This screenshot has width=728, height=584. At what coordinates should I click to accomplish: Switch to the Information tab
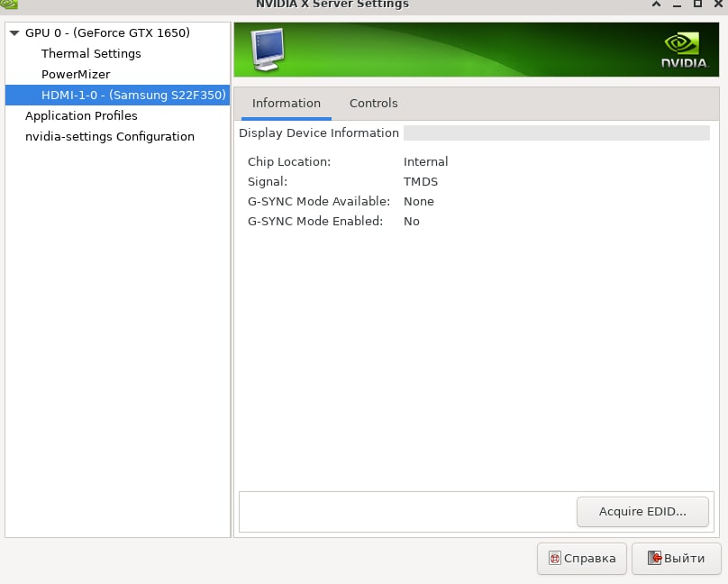[287, 103]
